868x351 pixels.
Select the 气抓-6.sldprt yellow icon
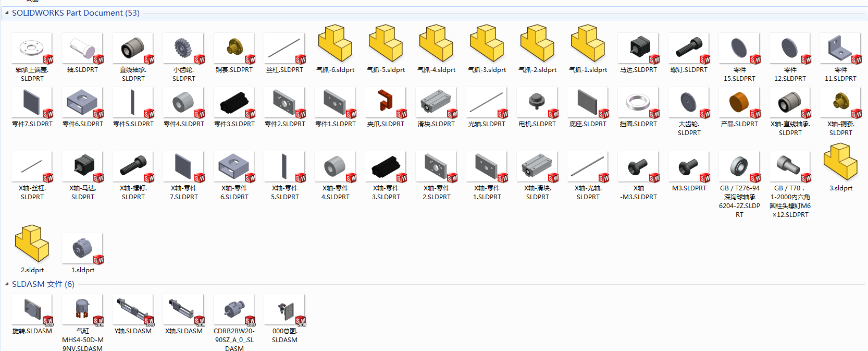(336, 44)
